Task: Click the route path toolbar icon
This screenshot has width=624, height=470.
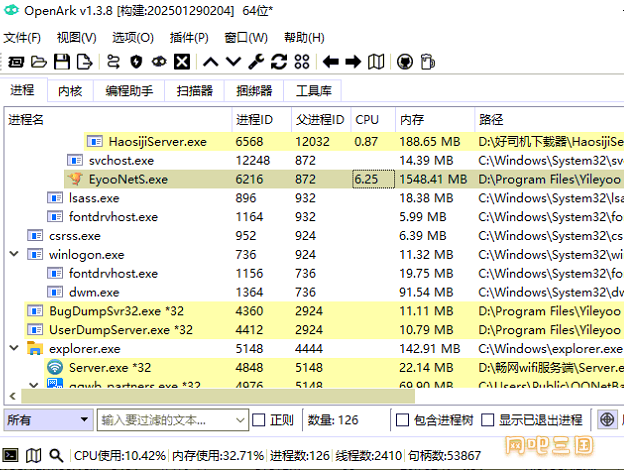Action: click(113, 62)
